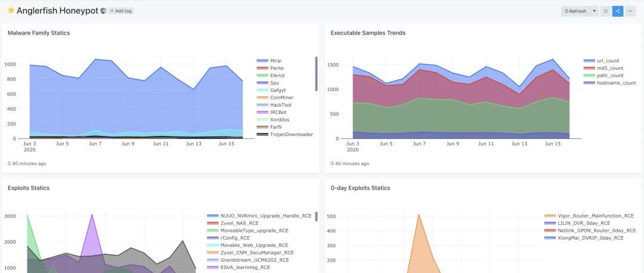Click the Malware Family legend scrollbar
Screen dimensions: 644x273
(x=316, y=74)
